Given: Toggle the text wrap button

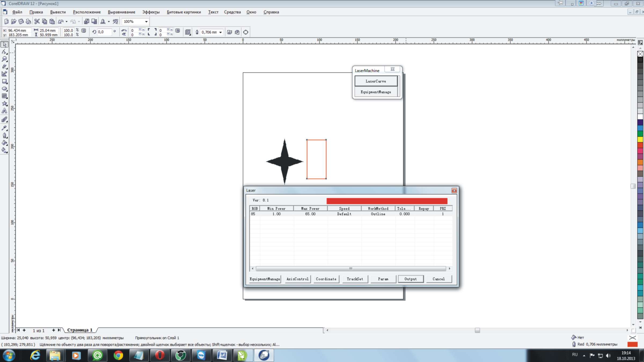Looking at the screenshot, I should pyautogui.click(x=188, y=32).
